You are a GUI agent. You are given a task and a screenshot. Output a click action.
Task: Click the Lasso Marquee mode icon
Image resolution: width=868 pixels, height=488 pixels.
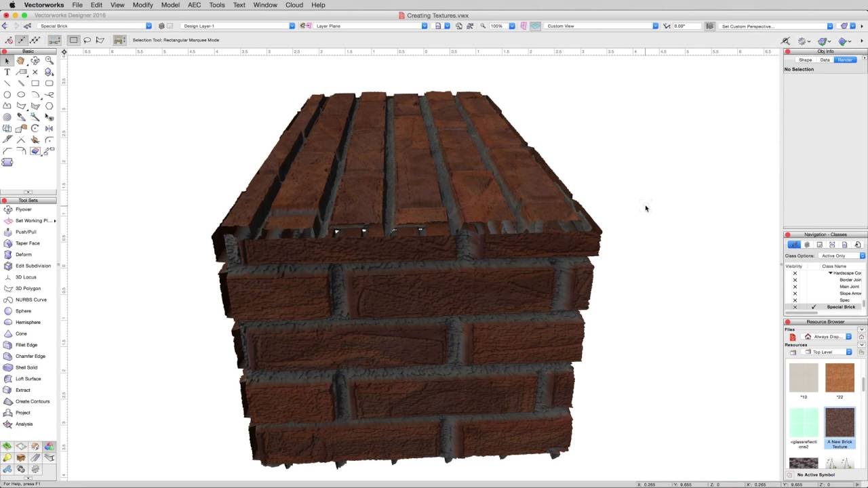point(87,40)
